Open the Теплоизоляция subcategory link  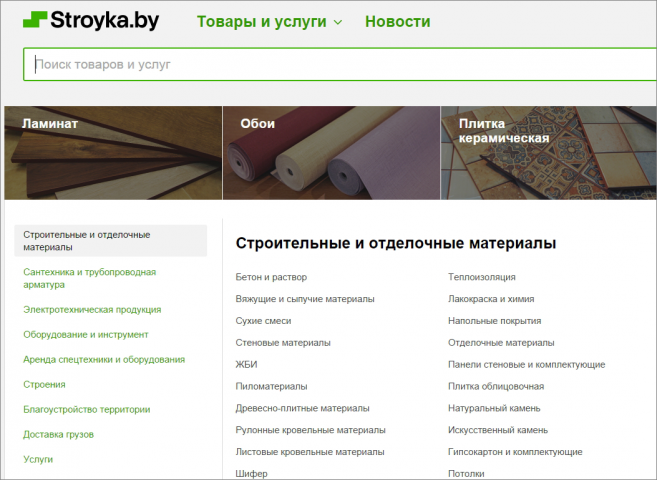pos(482,277)
